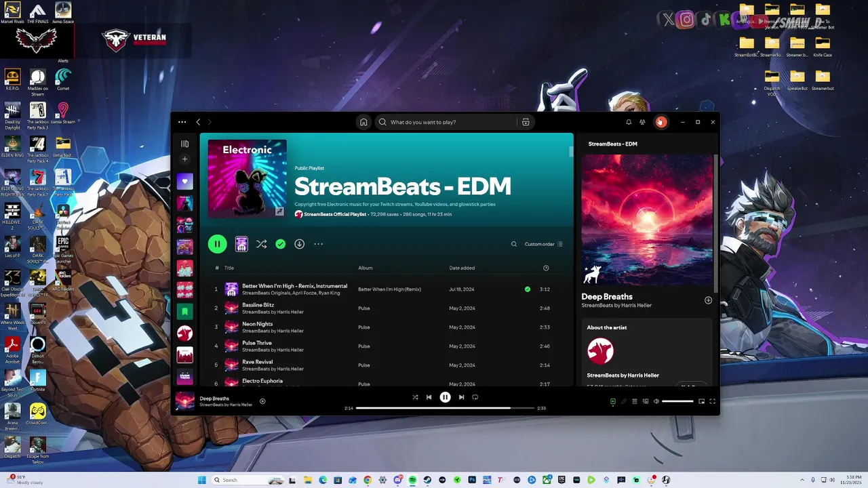Open the Friend Activity icon
The image size is (868, 488).
[642, 122]
